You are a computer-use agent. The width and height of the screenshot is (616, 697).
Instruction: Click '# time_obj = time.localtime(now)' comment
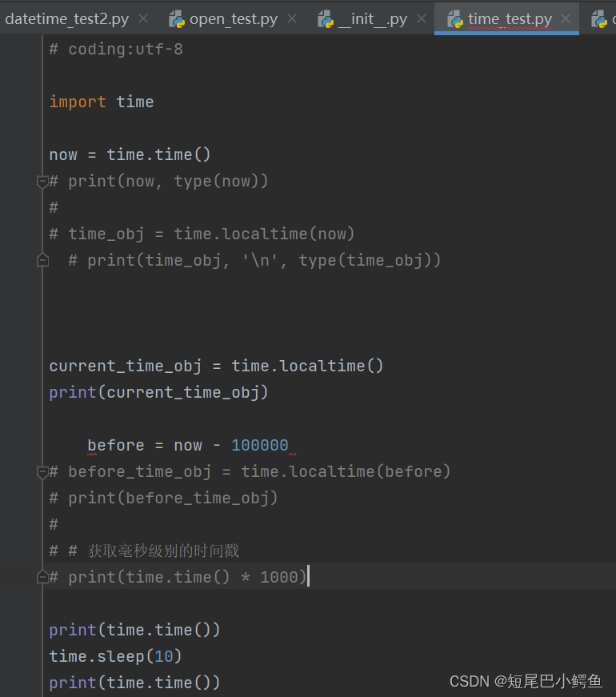tap(202, 234)
